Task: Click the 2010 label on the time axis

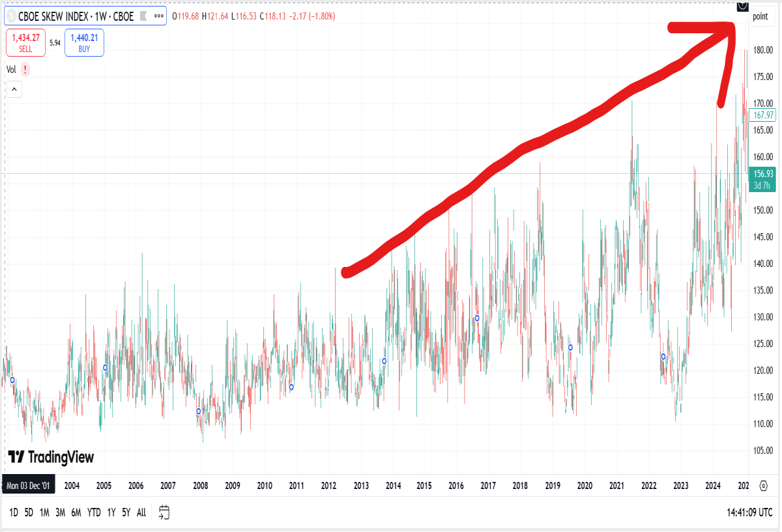Action: click(x=264, y=485)
